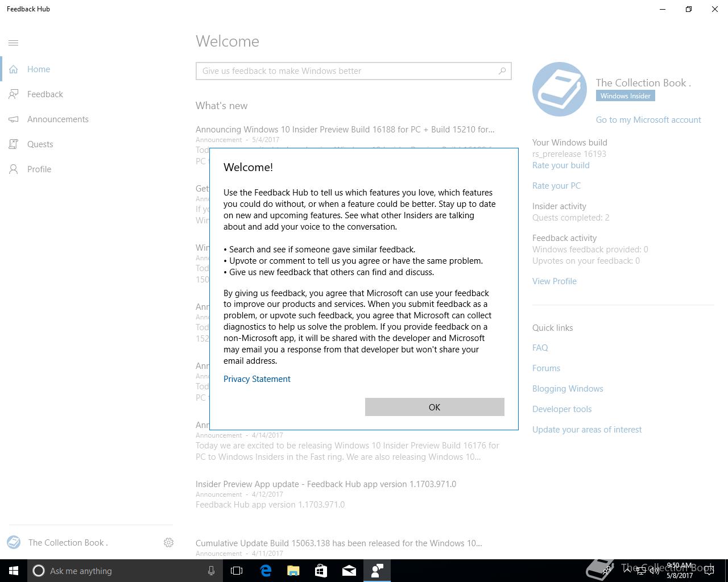The height and width of the screenshot is (582, 728).
Task: Activate the Cortana microphone icon
Action: tap(211, 571)
